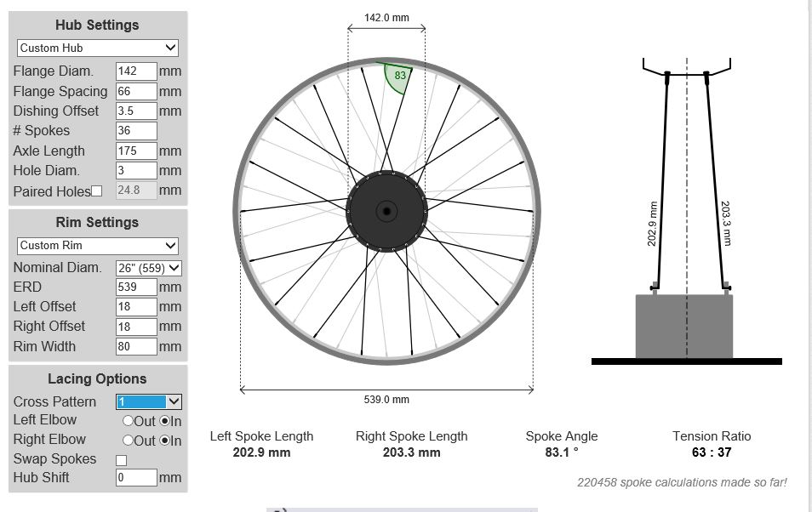Open the Cross Pattern dropdown

pyautogui.click(x=149, y=401)
